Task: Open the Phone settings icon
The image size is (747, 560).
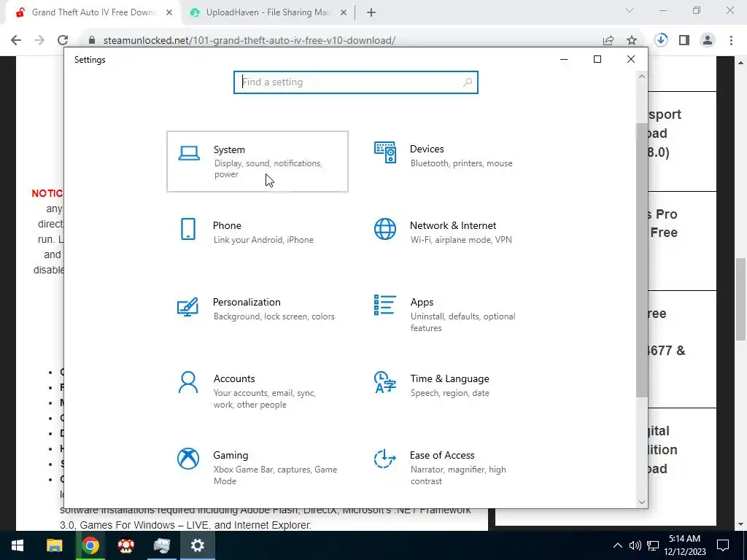Action: (188, 229)
